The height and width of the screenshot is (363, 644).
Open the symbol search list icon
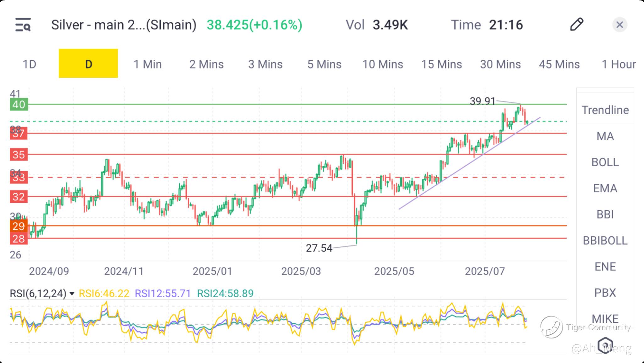click(23, 25)
